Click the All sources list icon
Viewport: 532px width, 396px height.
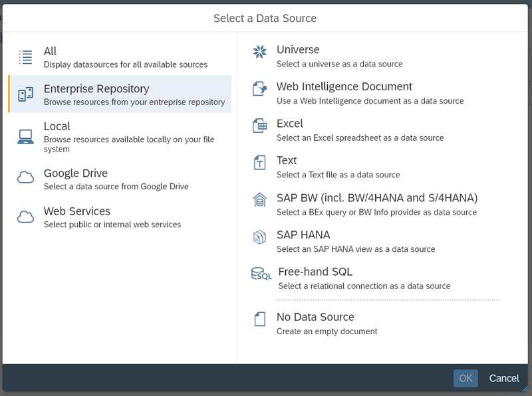tap(25, 57)
